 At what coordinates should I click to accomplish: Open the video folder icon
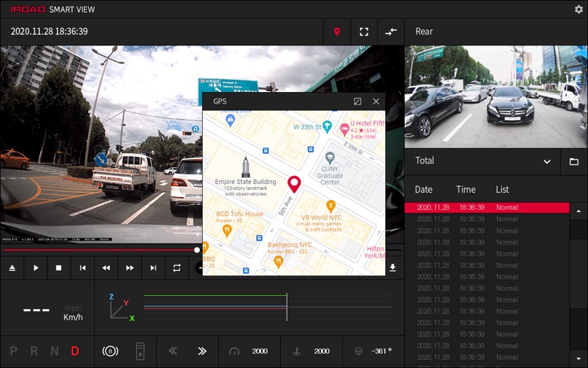(574, 161)
